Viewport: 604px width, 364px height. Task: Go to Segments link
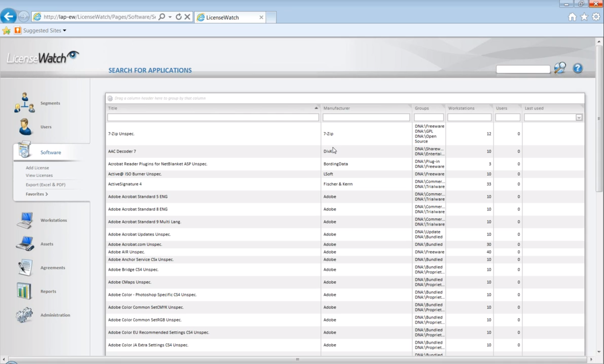pyautogui.click(x=50, y=103)
